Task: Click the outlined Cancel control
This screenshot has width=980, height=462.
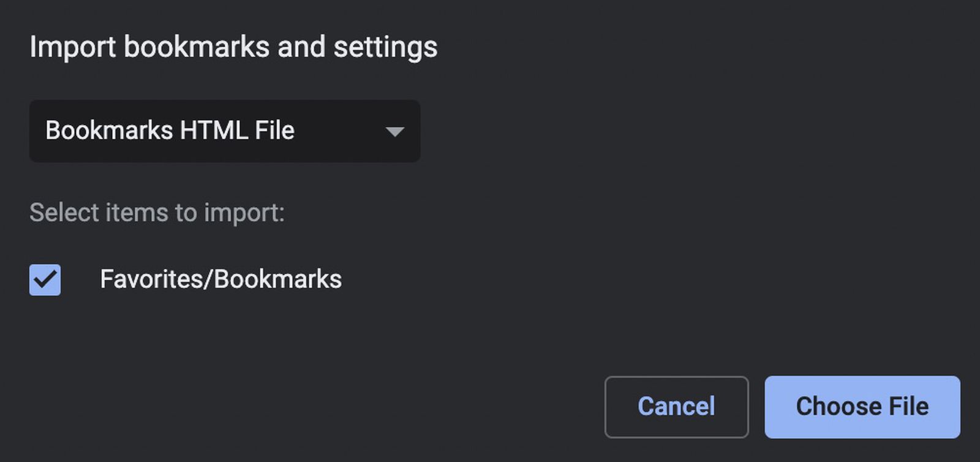Action: pyautogui.click(x=676, y=406)
